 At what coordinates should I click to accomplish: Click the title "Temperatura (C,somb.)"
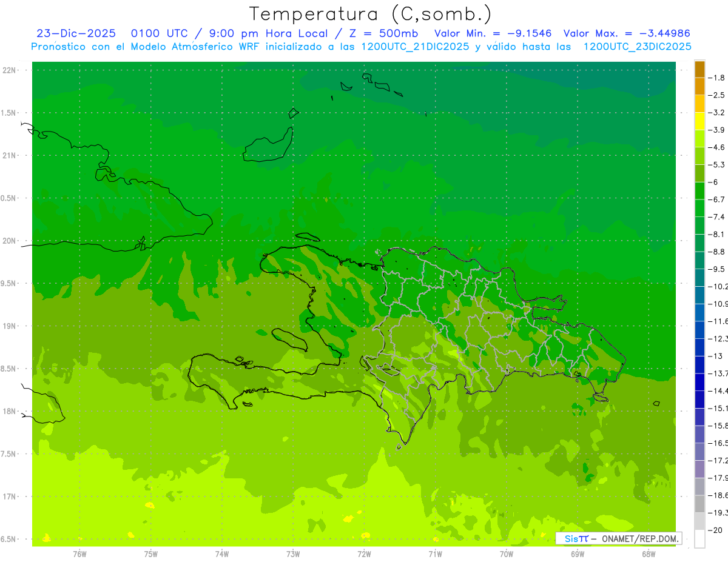371,14
